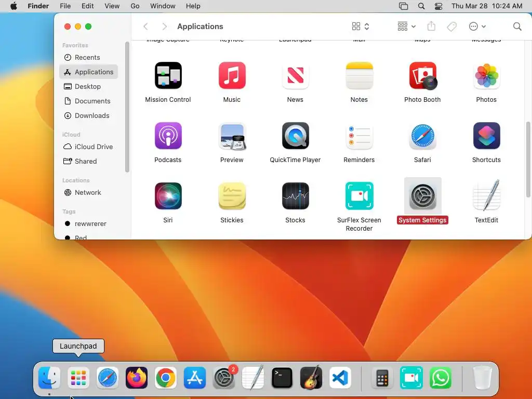The width and height of the screenshot is (532, 399).
Task: Select the Reminders app icon
Action: pos(359,136)
